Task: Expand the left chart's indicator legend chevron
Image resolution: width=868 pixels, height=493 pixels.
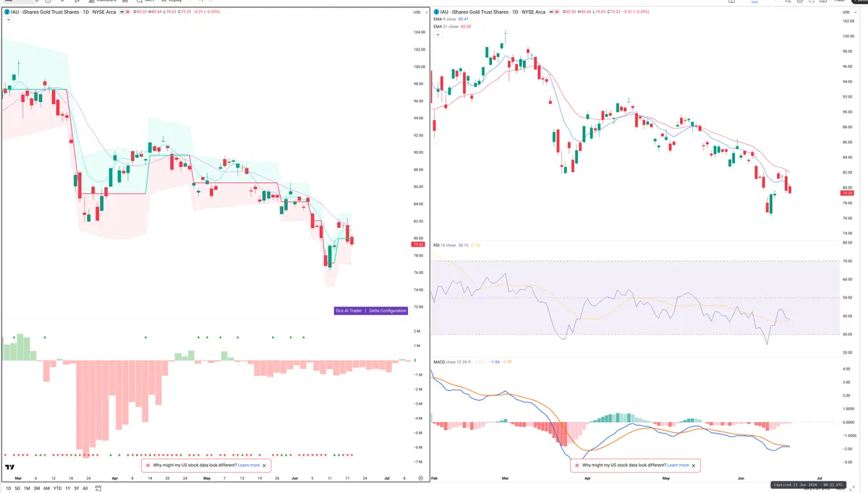Action: pos(7,20)
